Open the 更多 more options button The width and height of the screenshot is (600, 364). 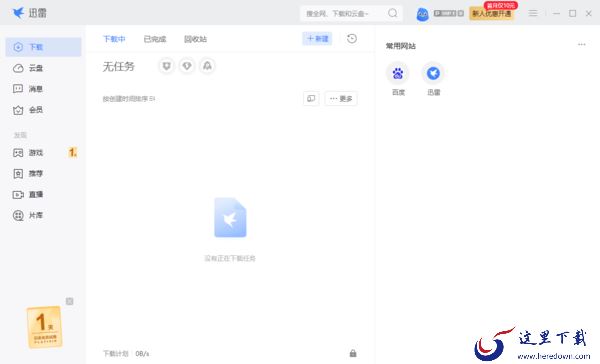341,98
